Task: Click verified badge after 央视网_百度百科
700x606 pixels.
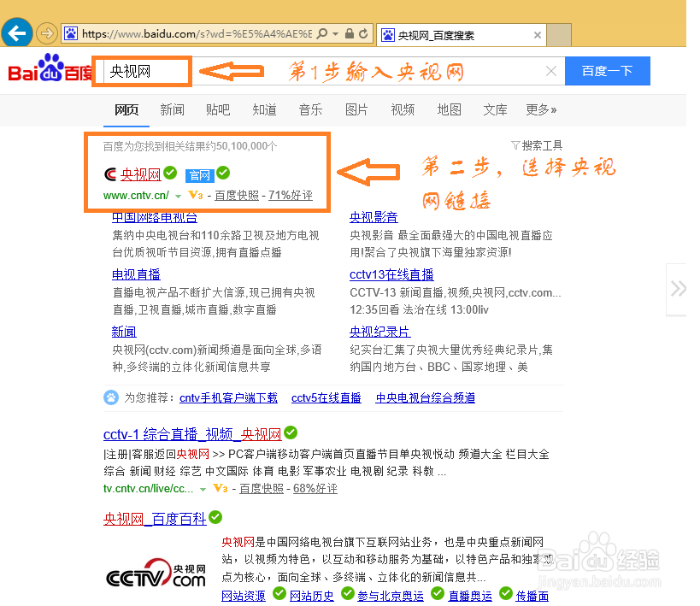Action: (215, 517)
